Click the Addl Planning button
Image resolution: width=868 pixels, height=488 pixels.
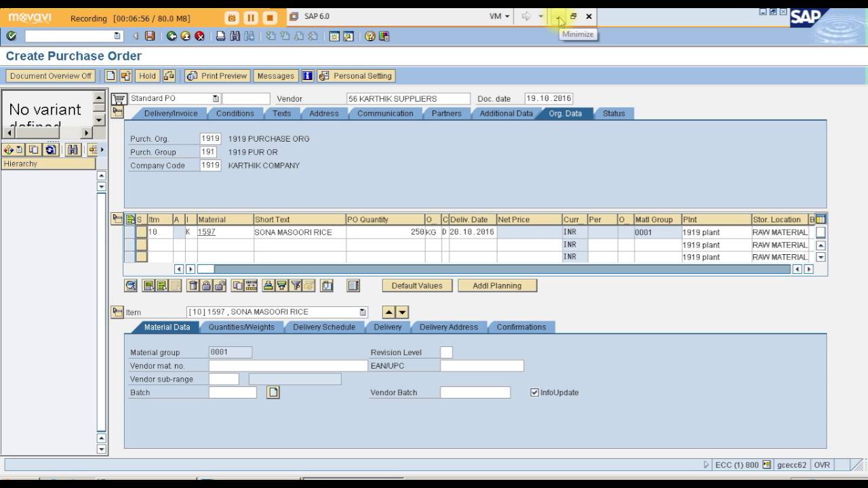[497, 286]
